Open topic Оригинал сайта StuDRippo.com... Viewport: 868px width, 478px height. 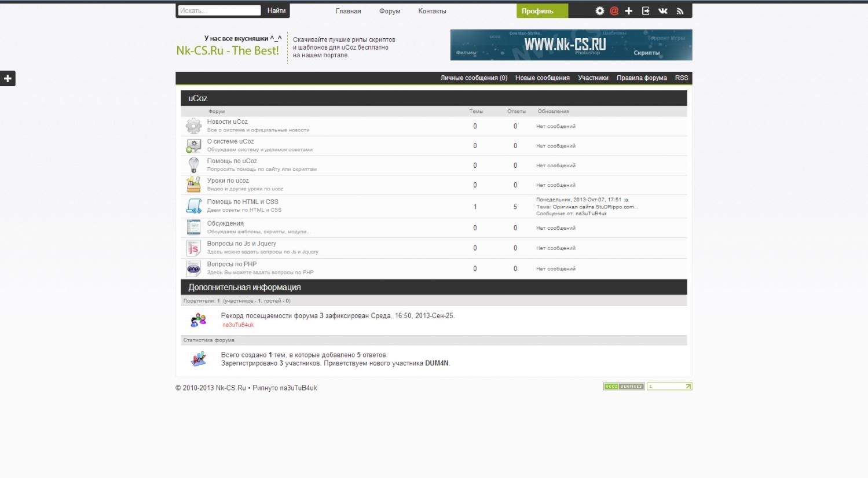(x=595, y=207)
